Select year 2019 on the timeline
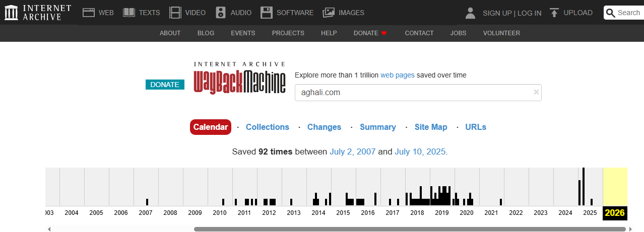 [442, 212]
